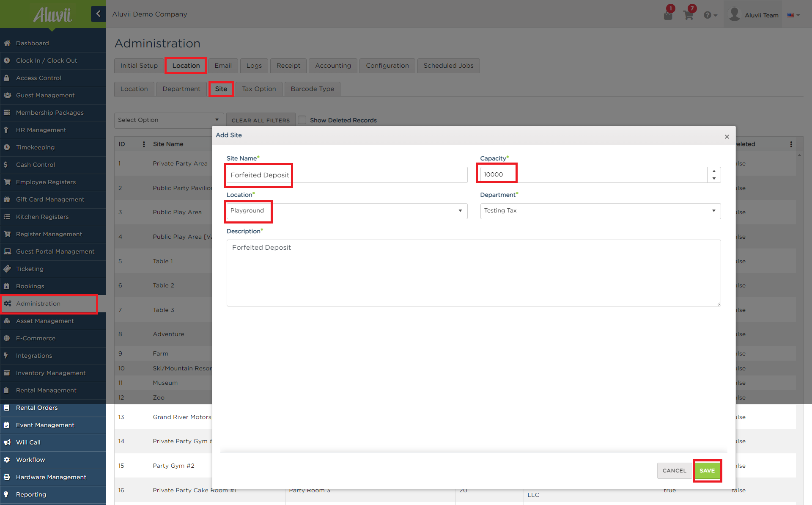Image resolution: width=812 pixels, height=505 pixels.
Task: Open the Tax Option sub-tab
Action: coord(259,89)
